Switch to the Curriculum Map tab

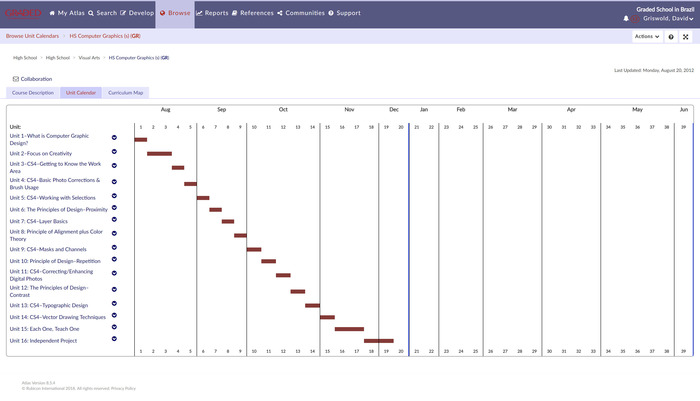click(x=125, y=92)
